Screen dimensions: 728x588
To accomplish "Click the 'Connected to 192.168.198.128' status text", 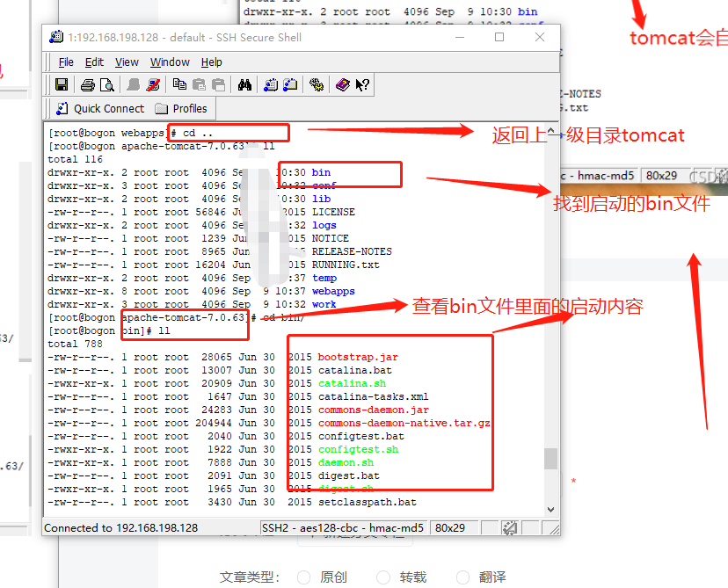I will [120, 528].
